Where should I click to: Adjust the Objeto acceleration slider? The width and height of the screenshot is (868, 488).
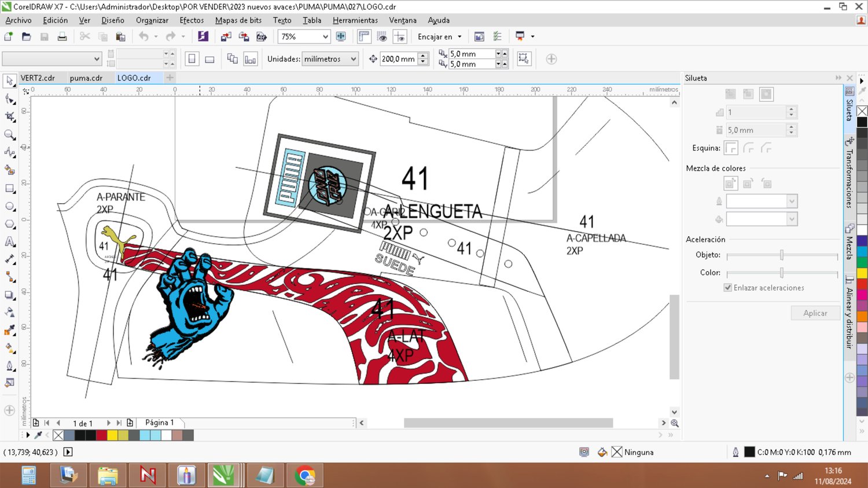coord(782,255)
